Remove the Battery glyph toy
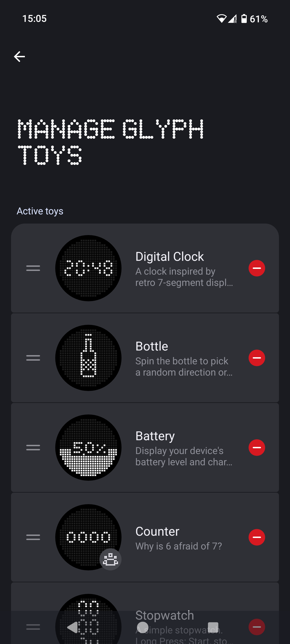This screenshot has width=290, height=644. pos(256,448)
